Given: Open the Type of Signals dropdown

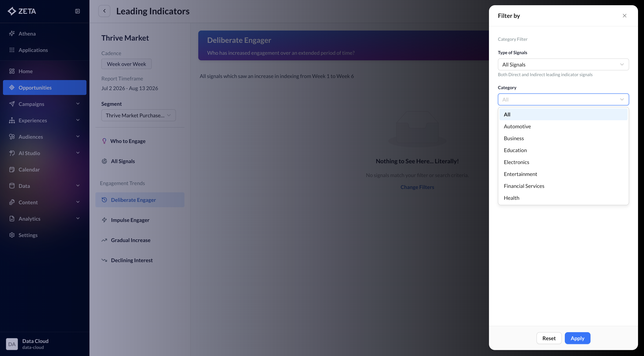Looking at the screenshot, I should point(563,64).
